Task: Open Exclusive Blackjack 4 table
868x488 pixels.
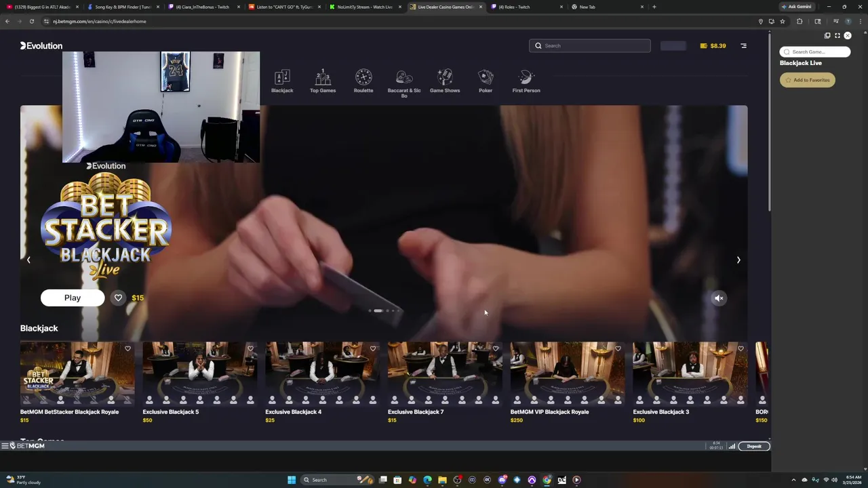Action: [x=322, y=373]
